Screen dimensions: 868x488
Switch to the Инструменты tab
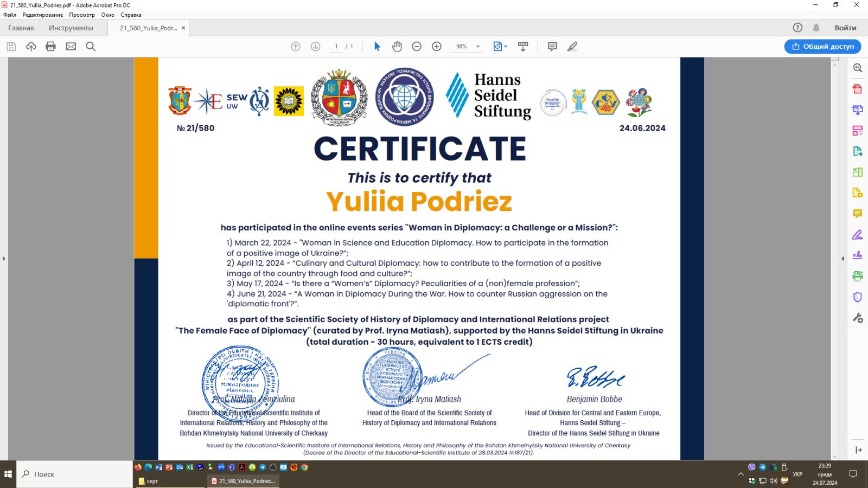click(x=71, y=28)
